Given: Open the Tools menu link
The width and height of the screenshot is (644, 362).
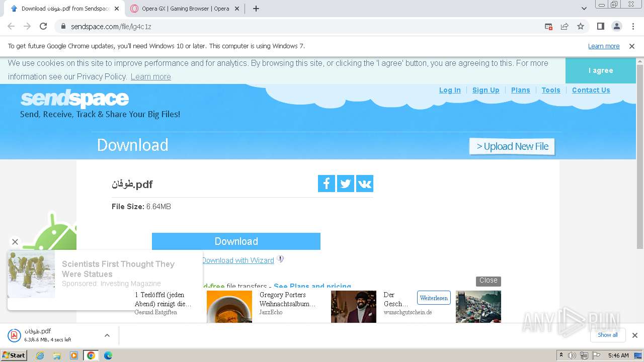Looking at the screenshot, I should pyautogui.click(x=551, y=90).
